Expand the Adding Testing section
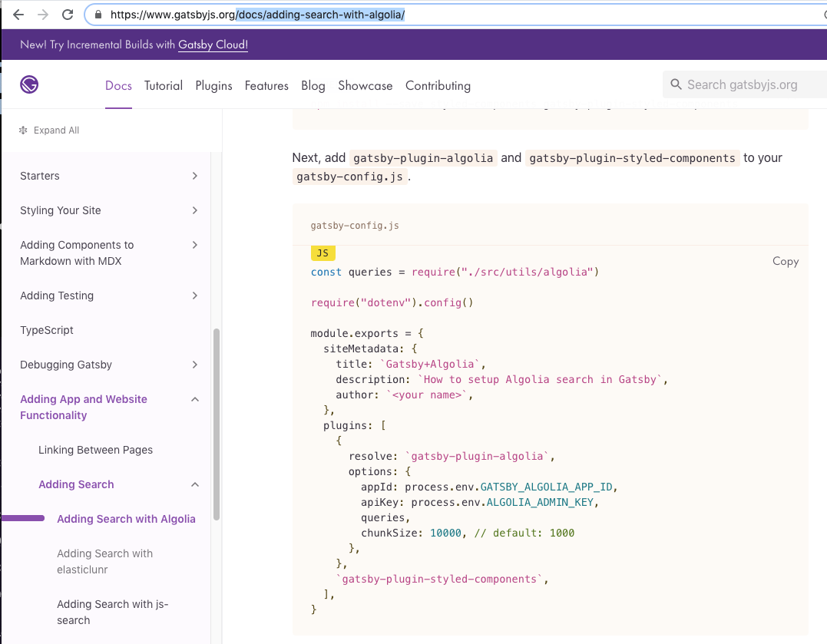827x644 pixels. pyautogui.click(x=194, y=296)
